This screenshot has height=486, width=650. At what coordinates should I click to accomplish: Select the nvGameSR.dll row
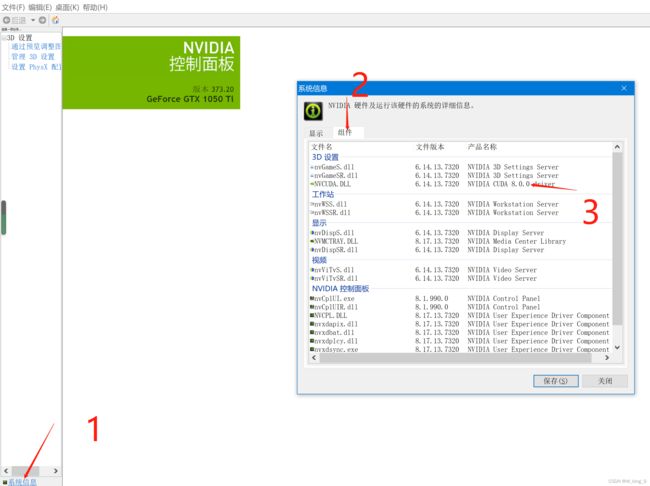[461, 175]
